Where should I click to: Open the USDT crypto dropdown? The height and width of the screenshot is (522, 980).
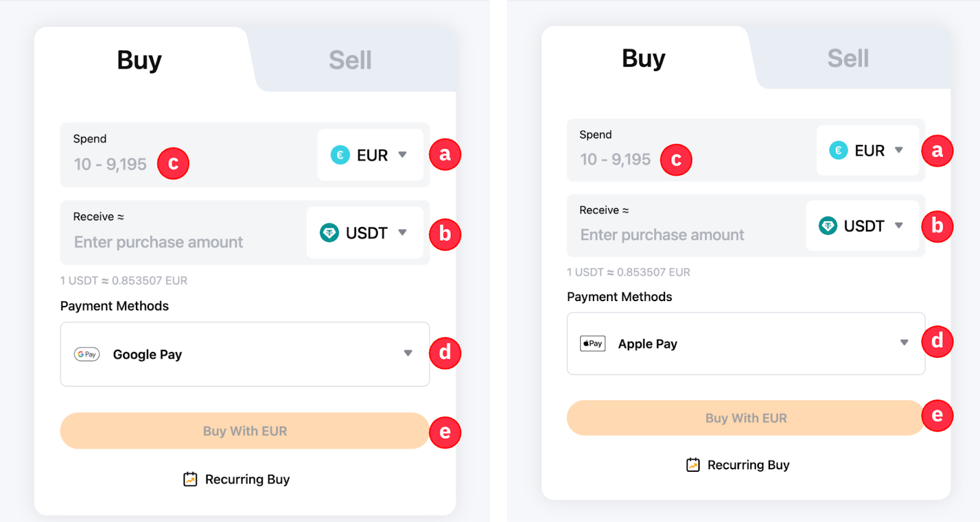click(x=364, y=233)
